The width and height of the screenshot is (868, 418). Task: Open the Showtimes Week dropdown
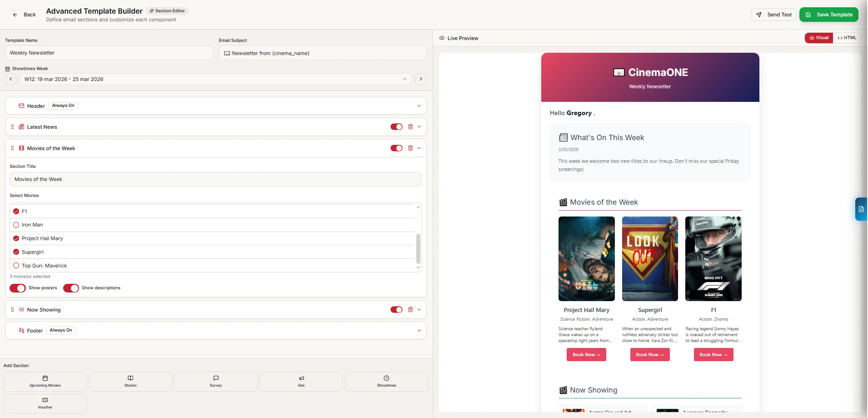coord(215,79)
